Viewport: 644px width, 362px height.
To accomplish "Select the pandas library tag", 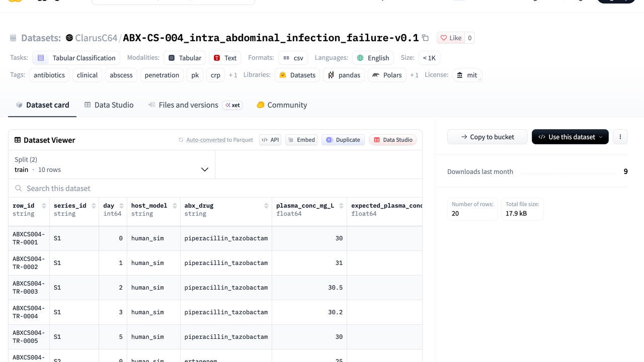I will (344, 75).
